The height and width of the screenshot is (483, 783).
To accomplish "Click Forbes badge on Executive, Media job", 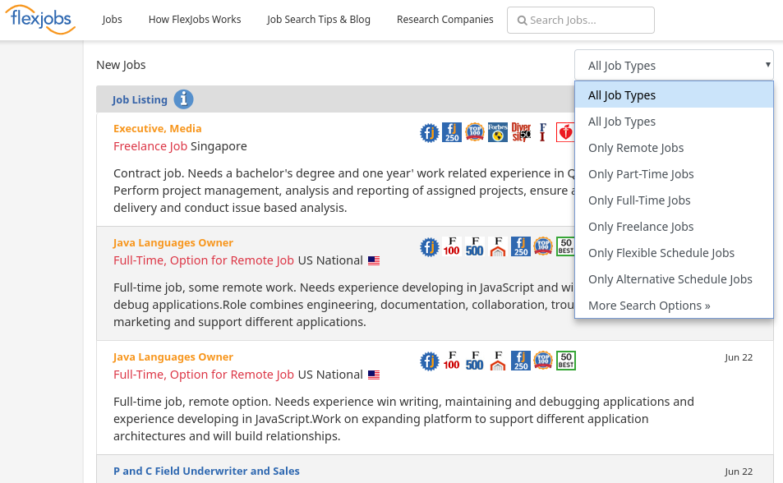I will tap(497, 132).
